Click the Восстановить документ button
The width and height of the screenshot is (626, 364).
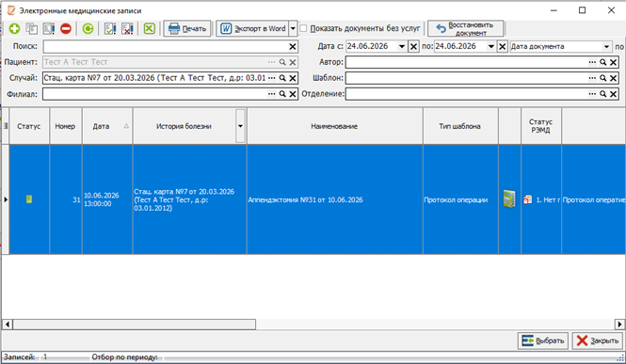tap(466, 29)
